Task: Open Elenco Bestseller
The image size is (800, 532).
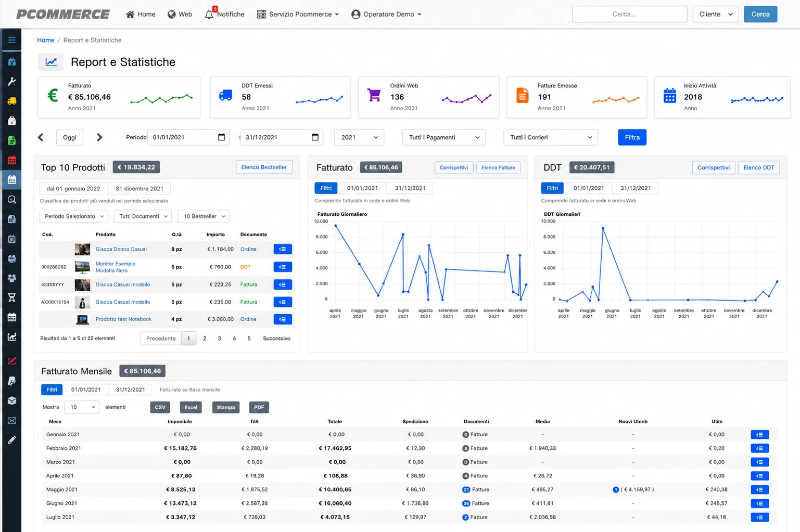Action: coord(264,167)
